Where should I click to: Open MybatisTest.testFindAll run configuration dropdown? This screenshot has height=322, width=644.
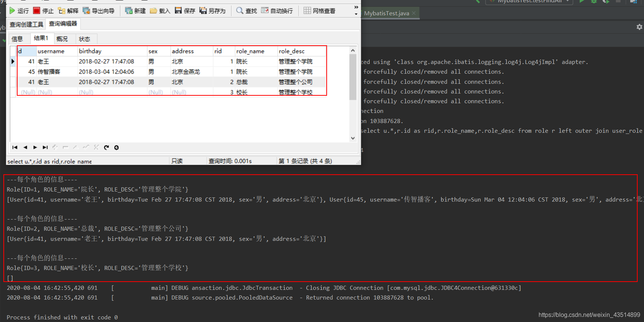click(529, 1)
